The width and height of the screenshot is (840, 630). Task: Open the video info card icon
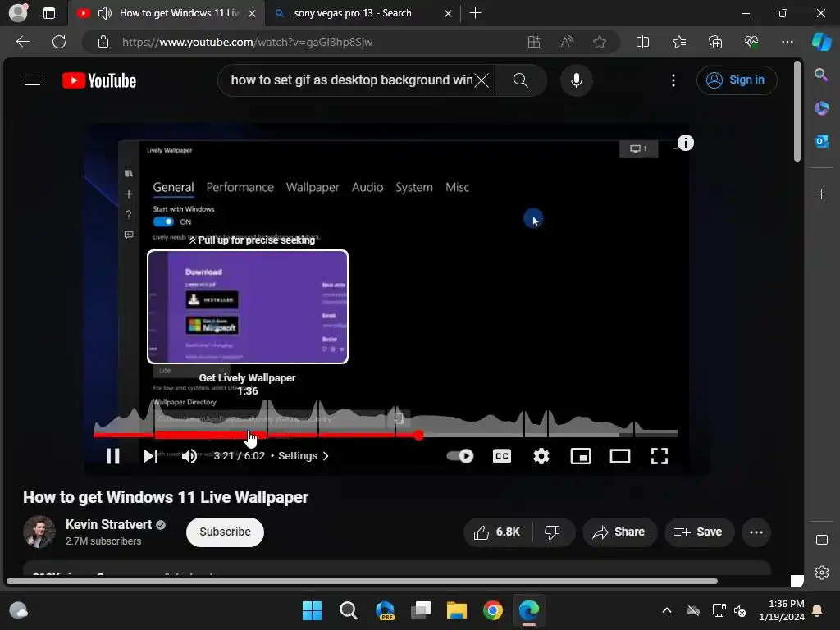pyautogui.click(x=686, y=143)
